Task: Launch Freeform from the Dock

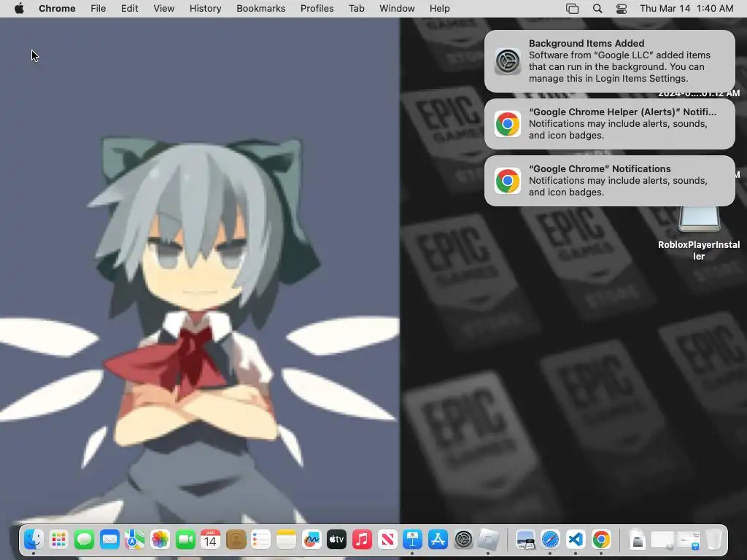Action: pyautogui.click(x=311, y=540)
